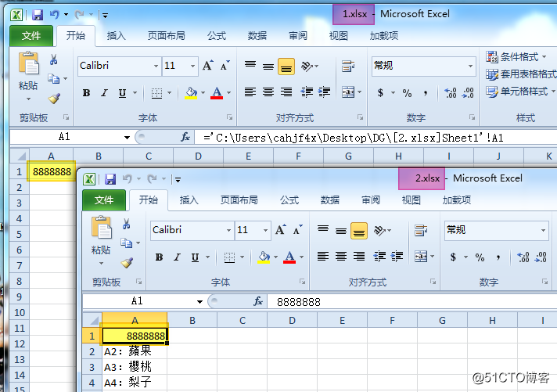Image resolution: width=557 pixels, height=392 pixels.
Task: Click insert function fx in 1.xlsx formula bar
Action: (185, 137)
